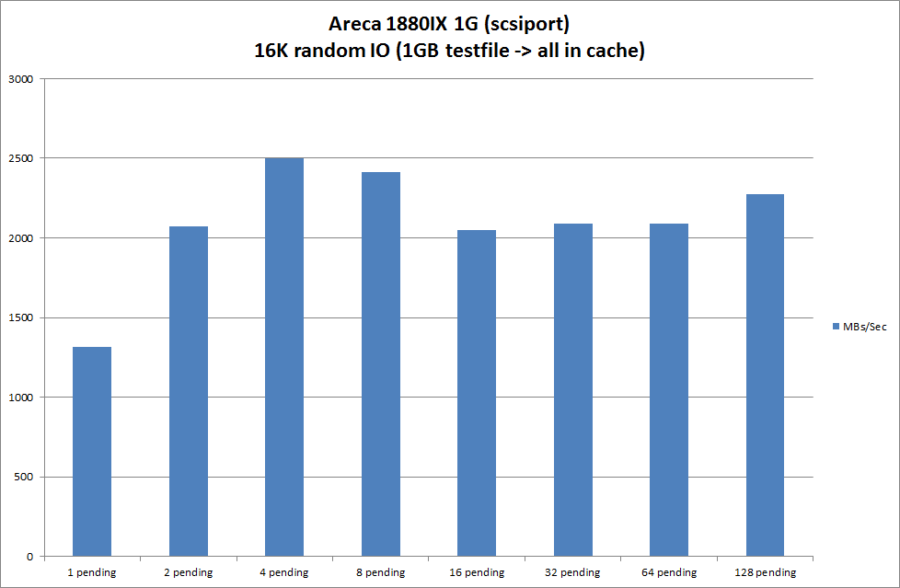Screen dimensions: 900x588
Task: Select the tallest bar for 4 pending
Action: coord(284,357)
